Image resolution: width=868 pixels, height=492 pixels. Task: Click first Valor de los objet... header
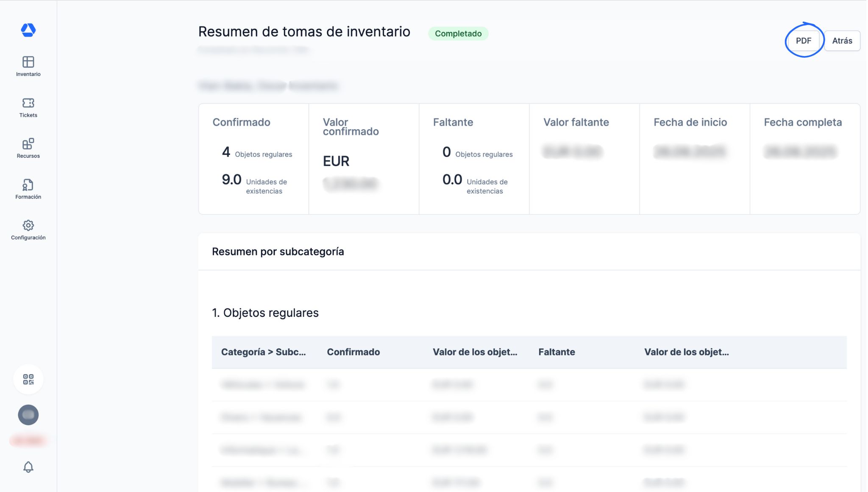[475, 352]
